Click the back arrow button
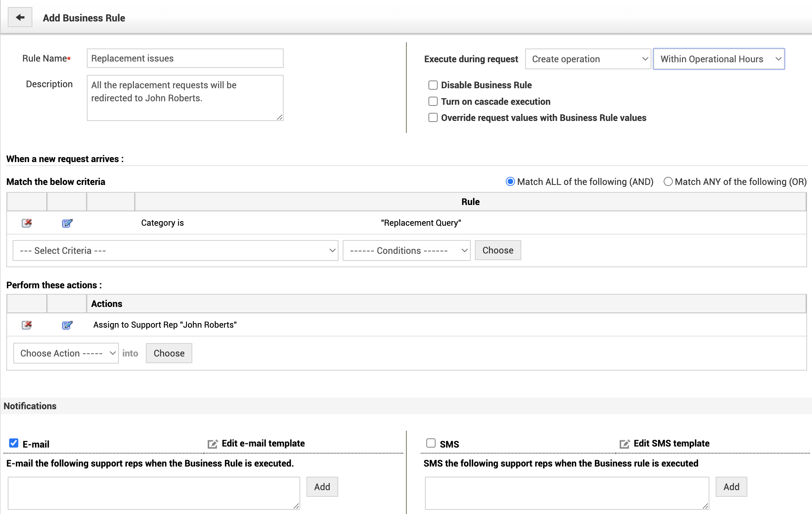The image size is (812, 514). coord(20,17)
